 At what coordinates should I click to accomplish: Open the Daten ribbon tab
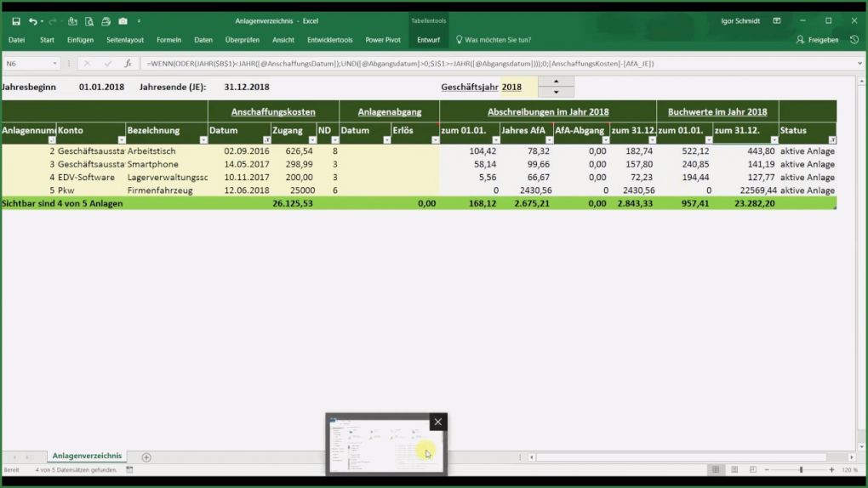click(203, 40)
